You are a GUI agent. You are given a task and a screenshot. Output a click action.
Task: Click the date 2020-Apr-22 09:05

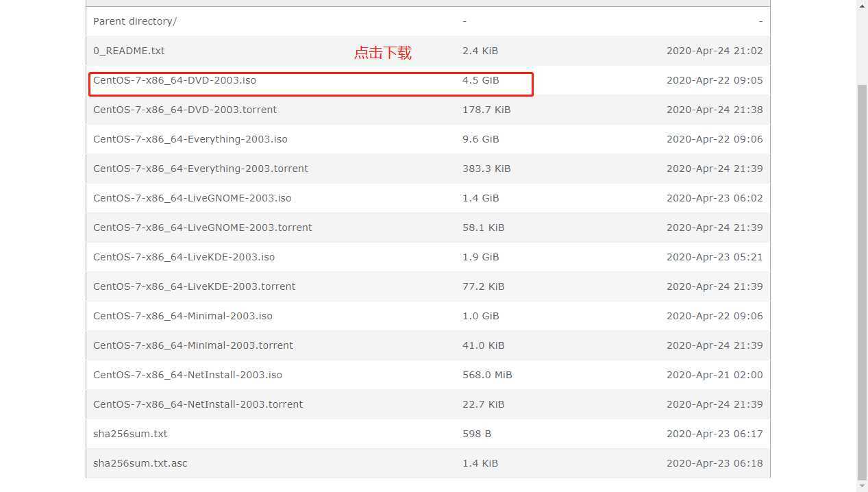click(x=715, y=80)
